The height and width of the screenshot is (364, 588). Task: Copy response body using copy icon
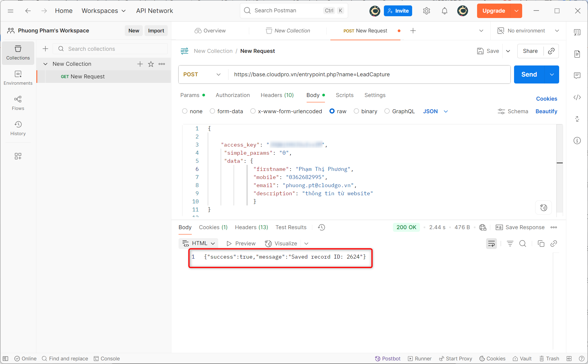pyautogui.click(x=541, y=244)
